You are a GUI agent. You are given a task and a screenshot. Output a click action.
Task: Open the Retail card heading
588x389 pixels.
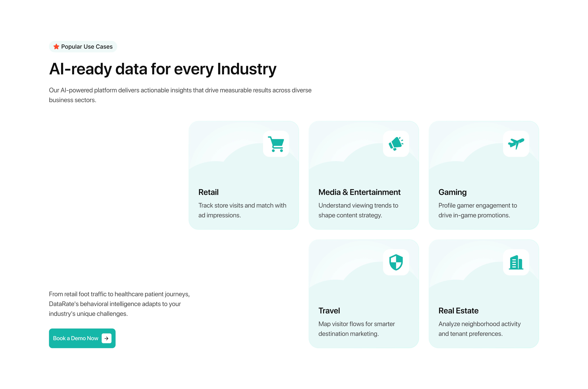pyautogui.click(x=208, y=192)
